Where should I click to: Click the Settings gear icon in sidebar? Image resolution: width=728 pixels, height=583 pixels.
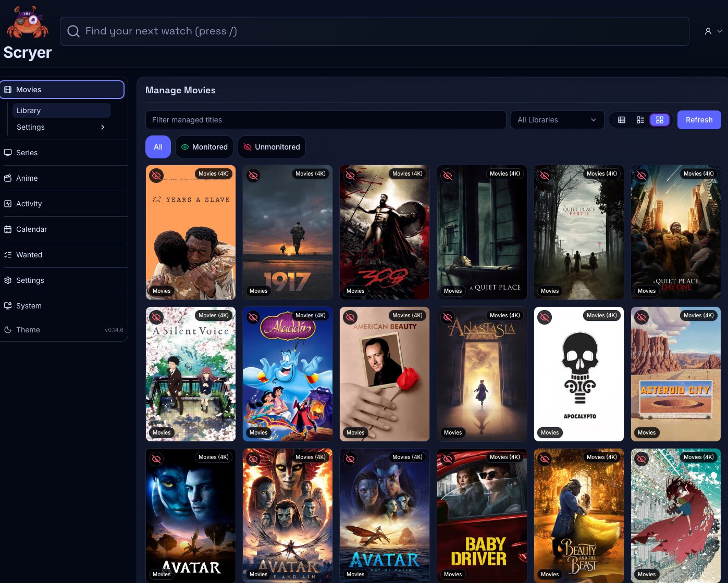click(8, 280)
